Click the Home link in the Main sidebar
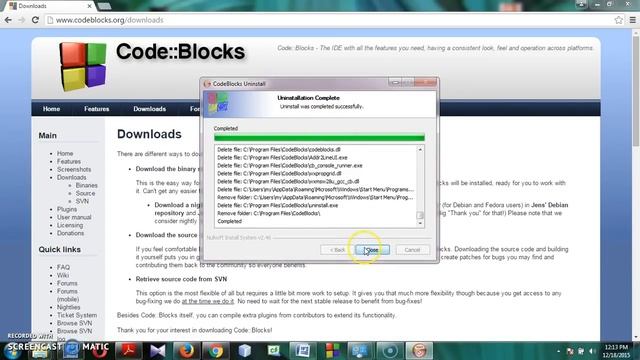This screenshot has height=360, width=640. click(65, 153)
